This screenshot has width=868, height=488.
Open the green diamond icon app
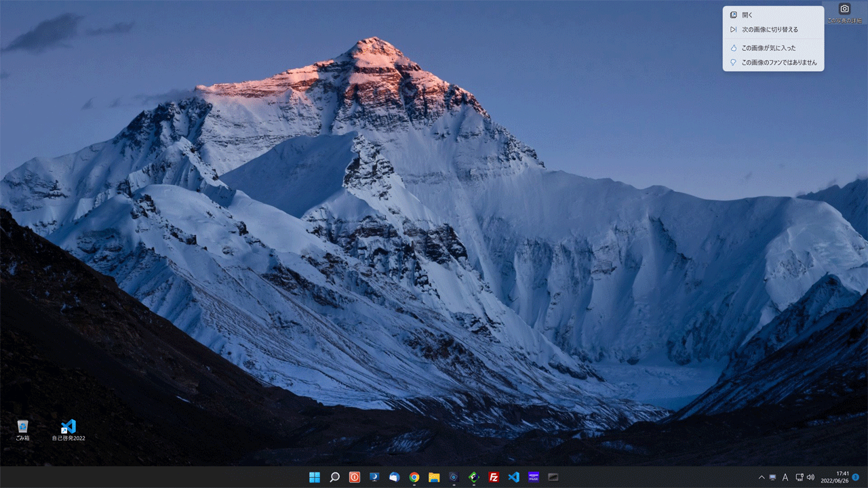(474, 477)
